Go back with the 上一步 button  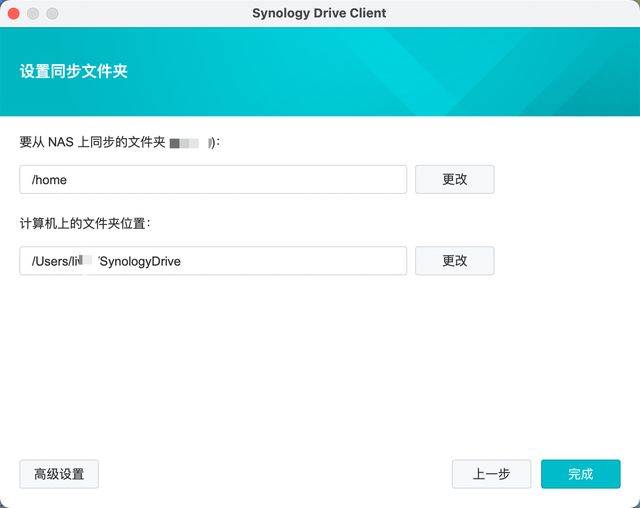491,474
